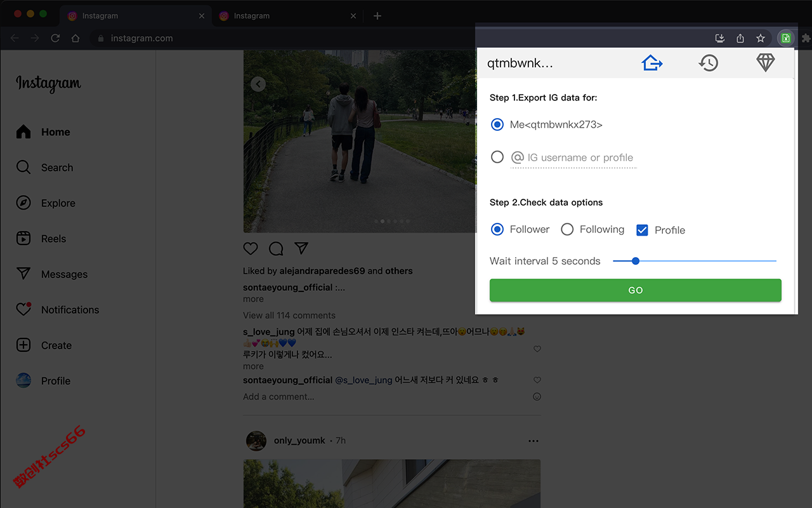
Task: Click 'View all 114 comments'
Action: [289, 316]
